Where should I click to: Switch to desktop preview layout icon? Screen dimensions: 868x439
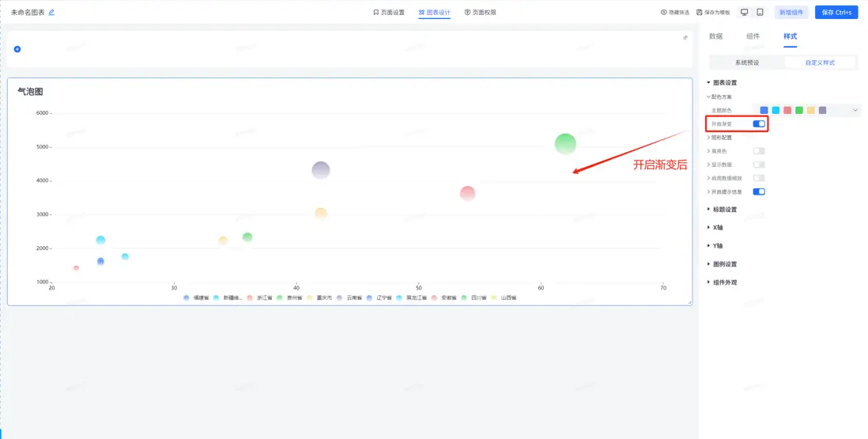coord(745,12)
